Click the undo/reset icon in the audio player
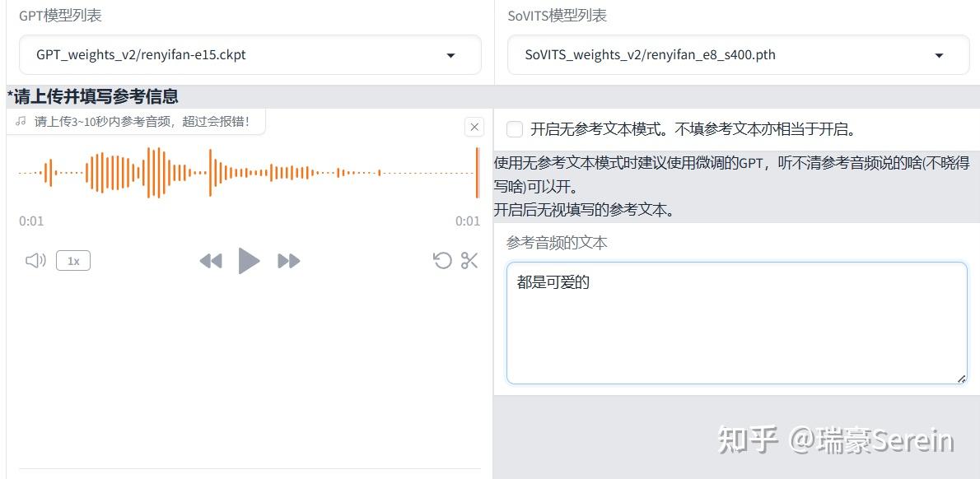980x479 pixels. click(442, 260)
